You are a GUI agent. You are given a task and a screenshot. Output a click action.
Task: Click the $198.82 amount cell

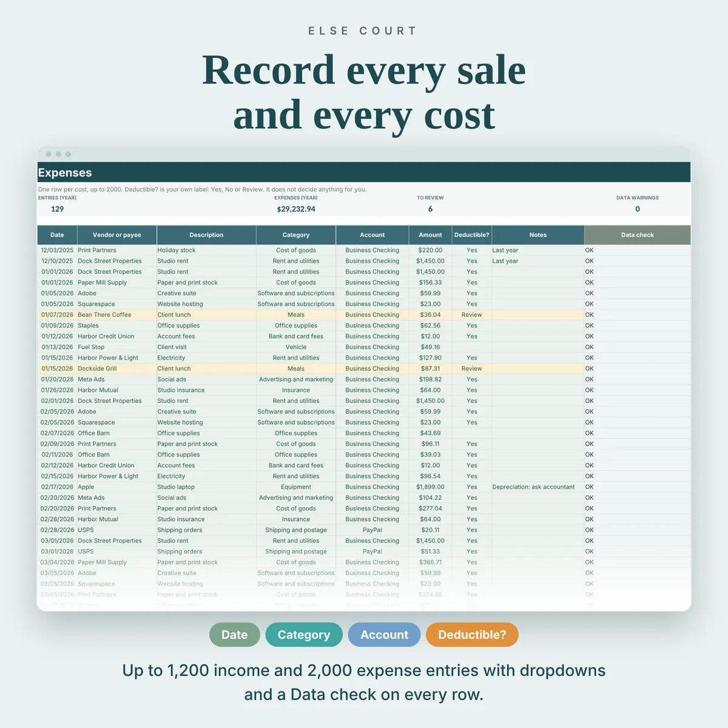pos(430,379)
